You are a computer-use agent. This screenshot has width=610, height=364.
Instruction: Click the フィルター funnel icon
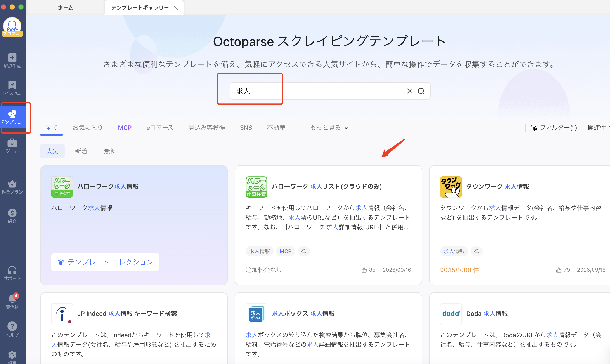coord(534,127)
